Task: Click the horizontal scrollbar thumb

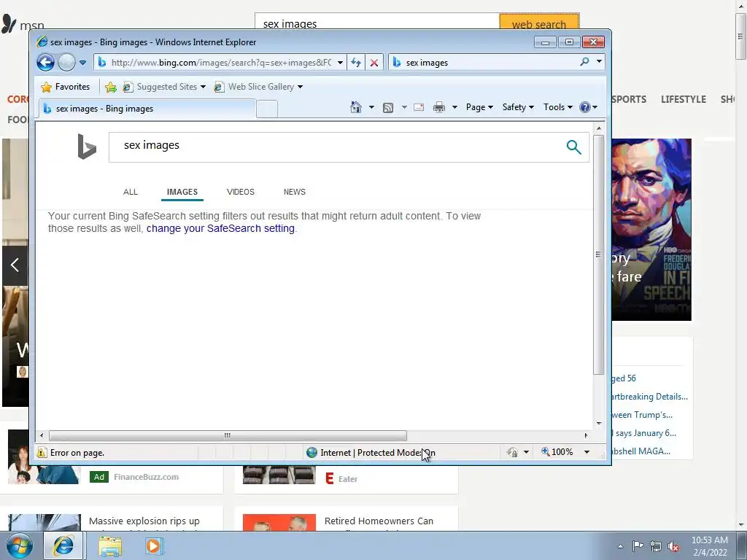Action: 228,435
